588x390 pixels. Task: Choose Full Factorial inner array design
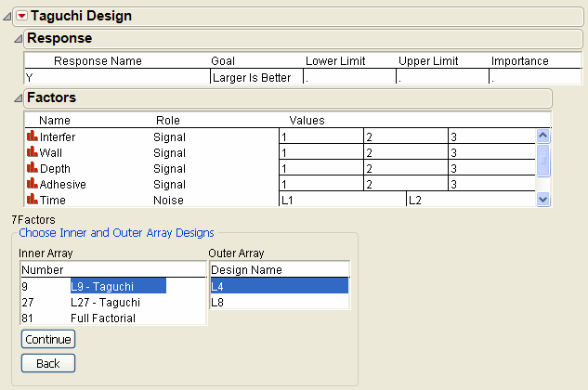click(102, 318)
